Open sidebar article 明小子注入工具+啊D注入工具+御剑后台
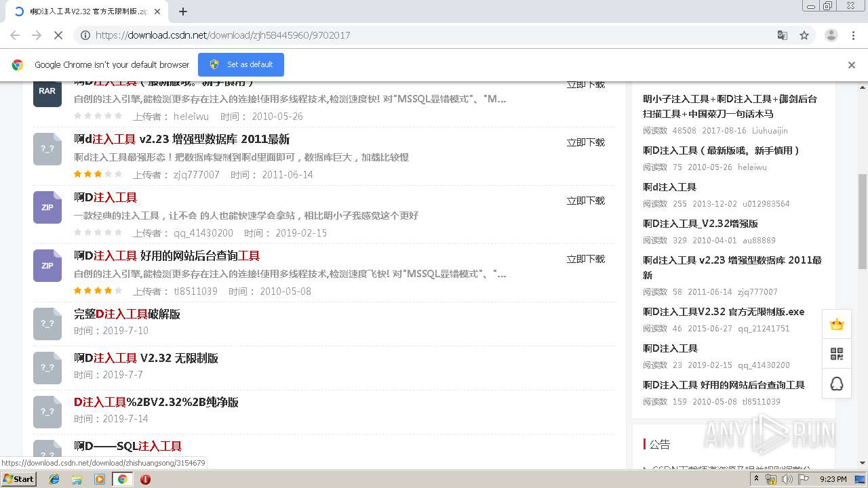 [x=730, y=106]
